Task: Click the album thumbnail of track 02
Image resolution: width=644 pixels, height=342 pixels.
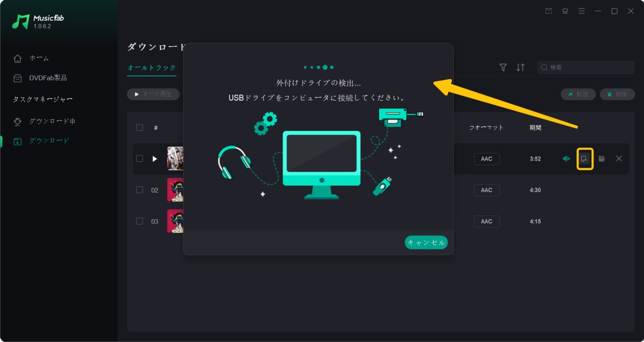Action: click(x=176, y=190)
